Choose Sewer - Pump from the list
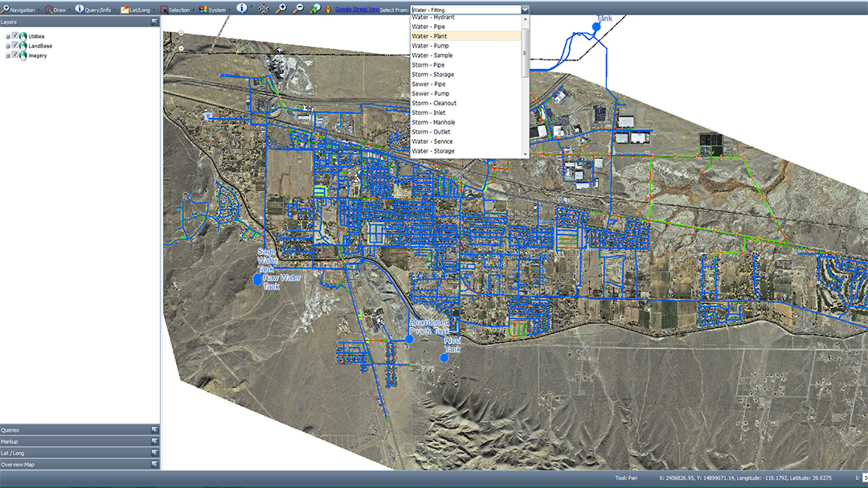Screen dimensions: 868x488 [x=465, y=93]
